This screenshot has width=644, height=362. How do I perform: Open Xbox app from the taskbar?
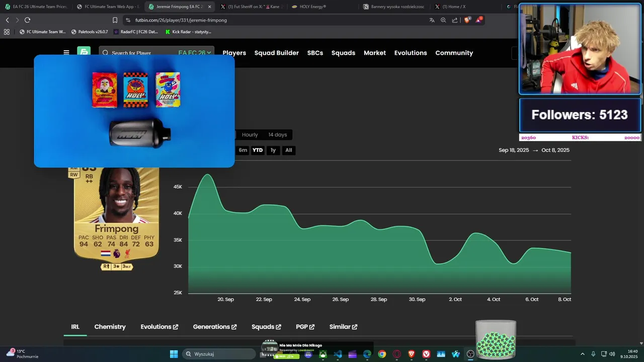coord(323,354)
